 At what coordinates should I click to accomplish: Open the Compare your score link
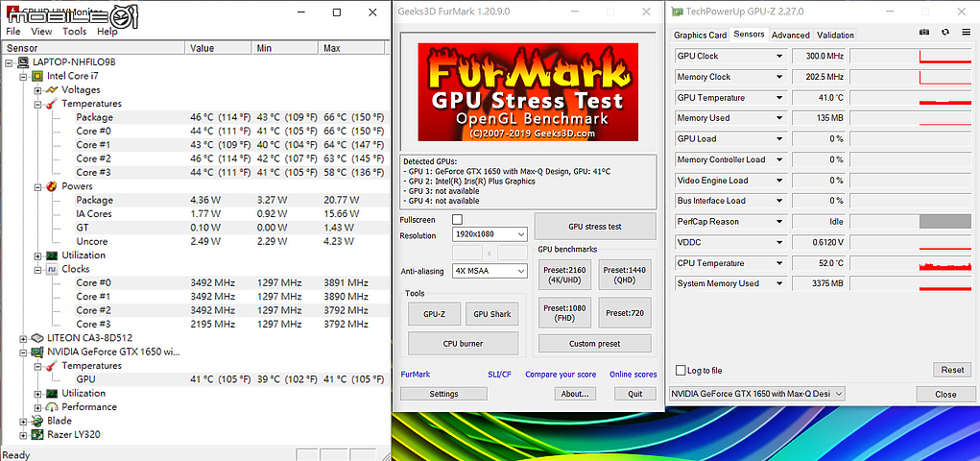[561, 374]
